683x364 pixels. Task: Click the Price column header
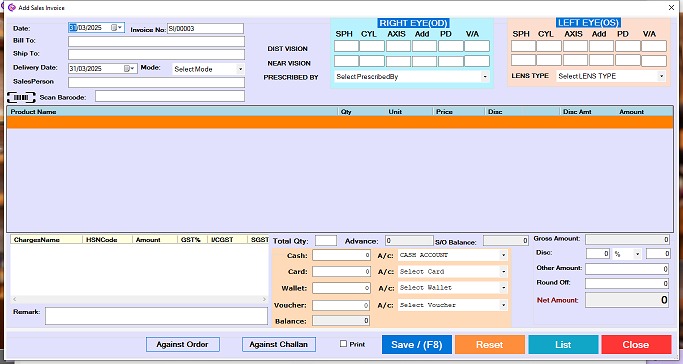(444, 112)
